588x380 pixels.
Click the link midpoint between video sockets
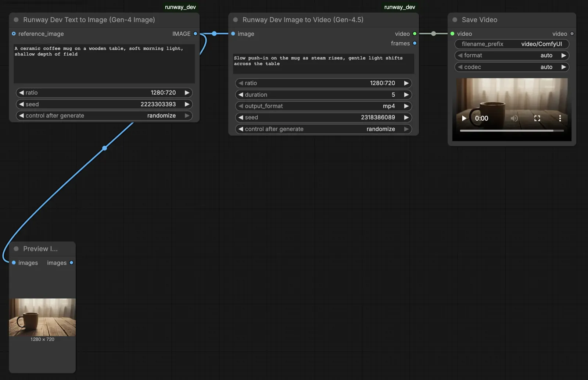pyautogui.click(x=434, y=33)
